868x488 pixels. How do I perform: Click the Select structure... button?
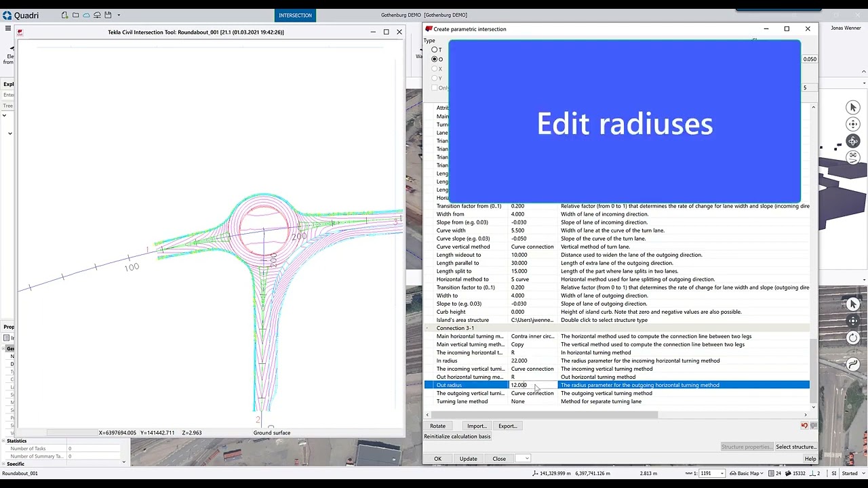[x=796, y=447]
